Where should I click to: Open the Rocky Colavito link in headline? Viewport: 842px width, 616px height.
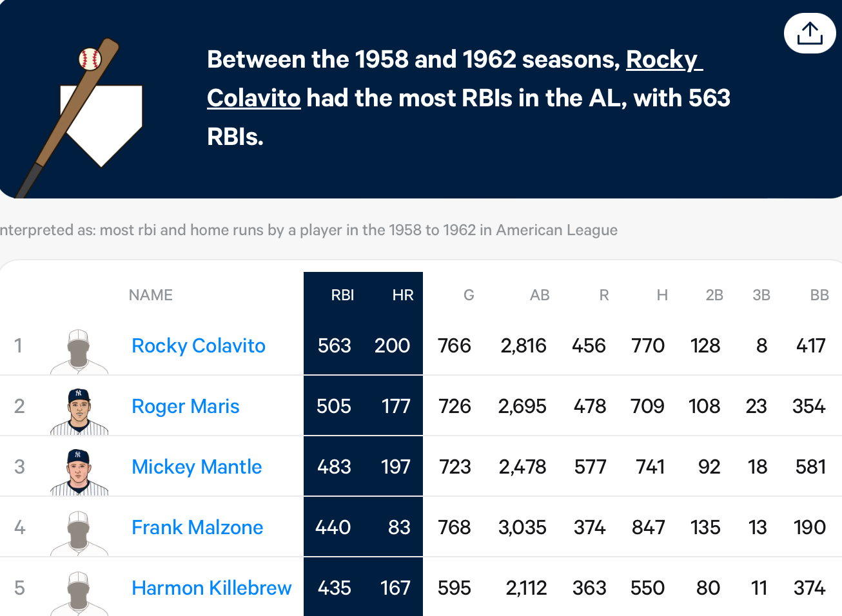click(x=455, y=79)
